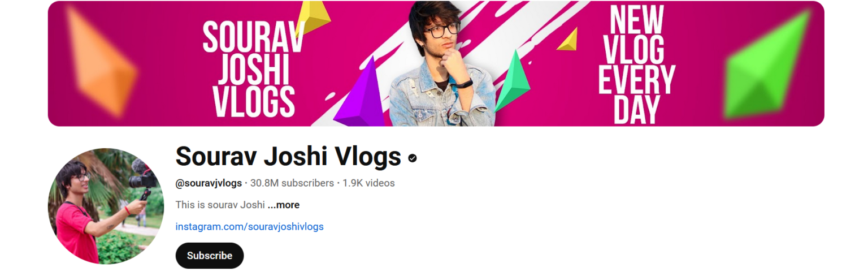Click the verified checkmark badge
The width and height of the screenshot is (868, 276).
tap(413, 158)
